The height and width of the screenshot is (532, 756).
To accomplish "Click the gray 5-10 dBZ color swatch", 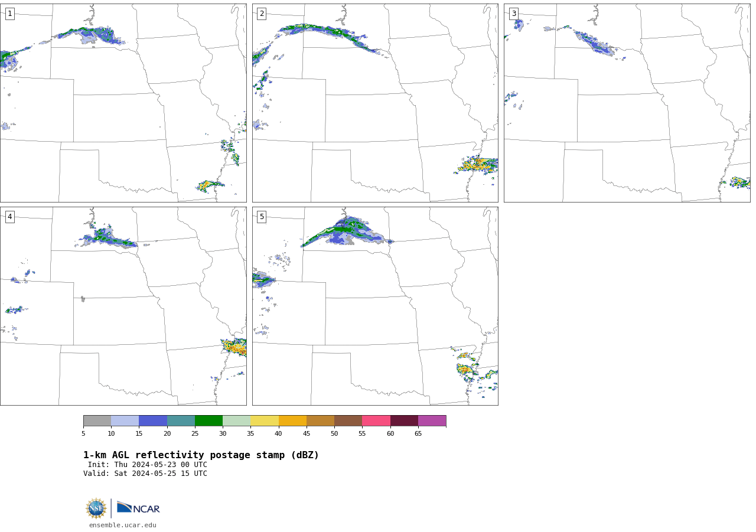I will pyautogui.click(x=97, y=420).
